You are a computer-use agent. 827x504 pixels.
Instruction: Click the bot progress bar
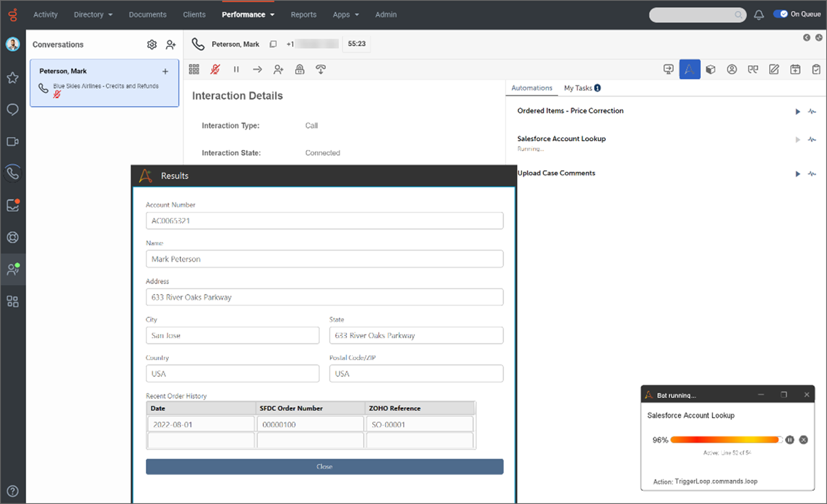pos(726,440)
